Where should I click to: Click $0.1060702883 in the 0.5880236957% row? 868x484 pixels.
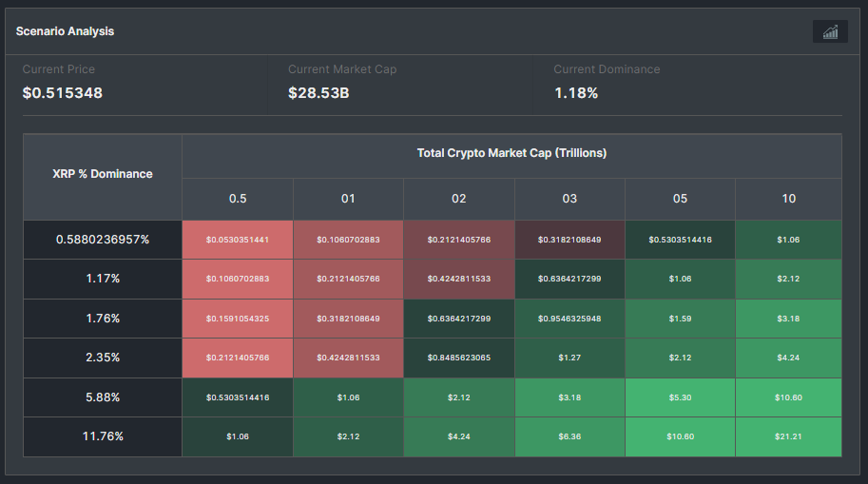coord(348,240)
